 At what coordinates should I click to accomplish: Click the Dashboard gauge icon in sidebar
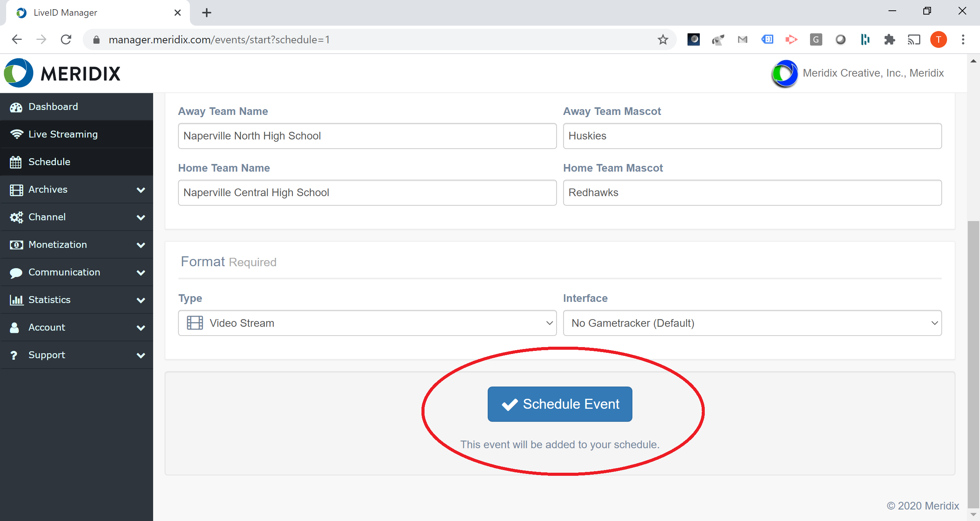(x=16, y=107)
